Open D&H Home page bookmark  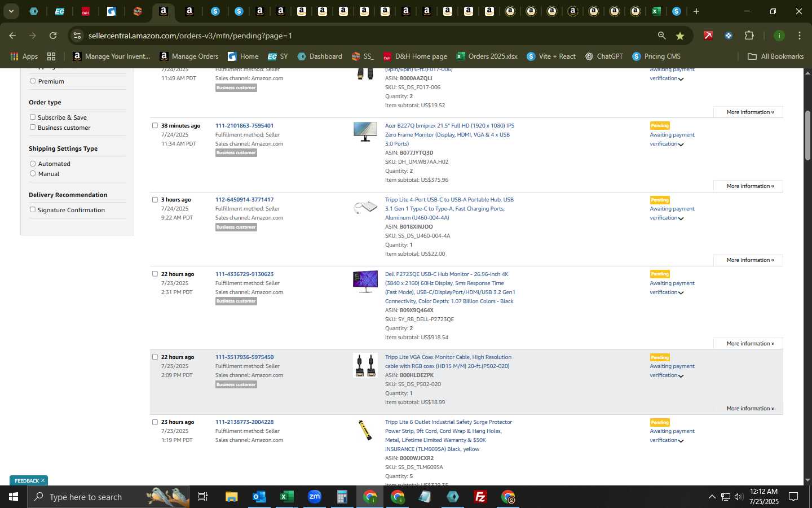click(x=415, y=56)
